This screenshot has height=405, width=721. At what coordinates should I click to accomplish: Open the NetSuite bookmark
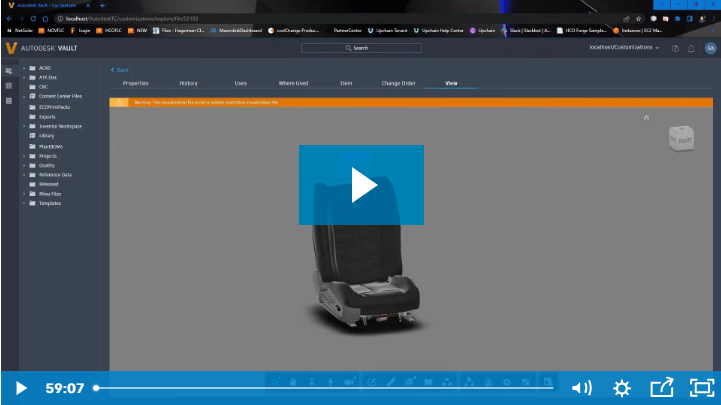[20, 30]
